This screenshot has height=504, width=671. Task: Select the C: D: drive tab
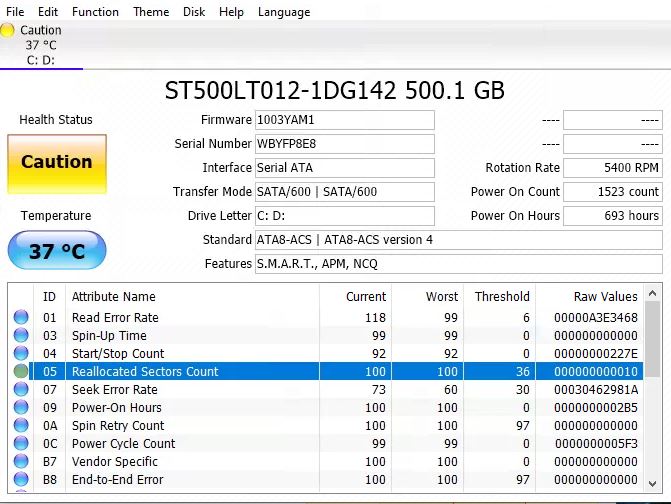click(x=41, y=60)
